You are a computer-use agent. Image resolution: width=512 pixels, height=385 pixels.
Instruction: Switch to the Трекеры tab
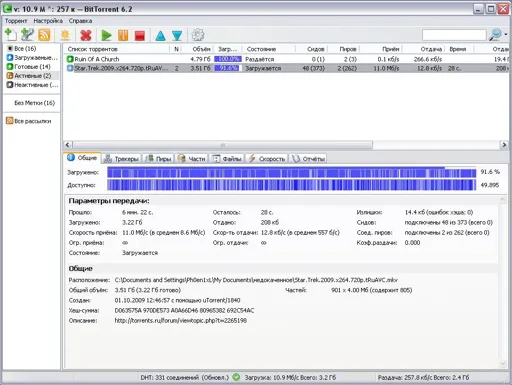121,159
